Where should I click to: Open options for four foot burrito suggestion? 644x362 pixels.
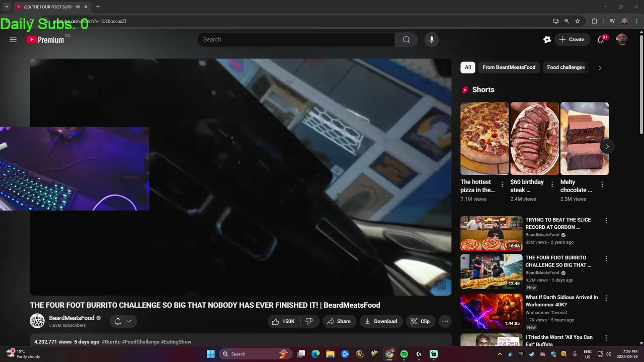pos(606,258)
